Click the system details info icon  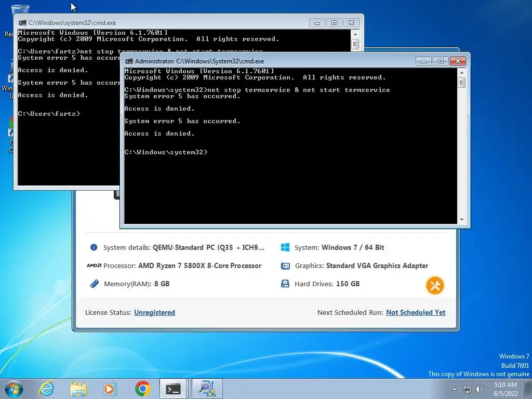[94, 247]
